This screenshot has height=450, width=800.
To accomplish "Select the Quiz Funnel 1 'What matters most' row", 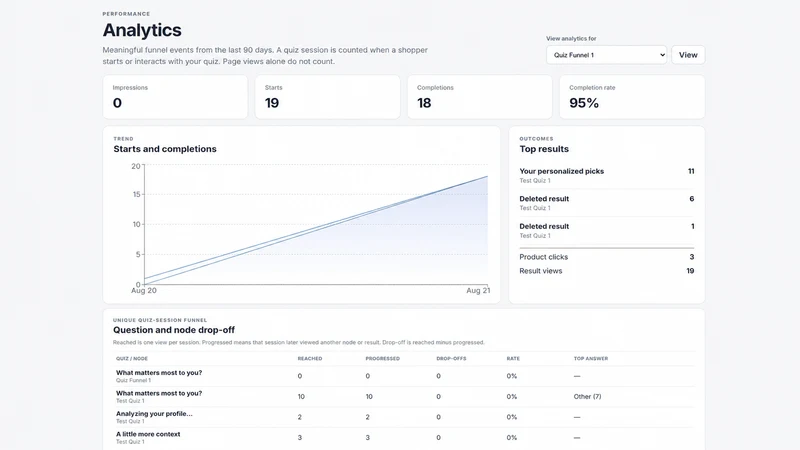I will point(404,376).
